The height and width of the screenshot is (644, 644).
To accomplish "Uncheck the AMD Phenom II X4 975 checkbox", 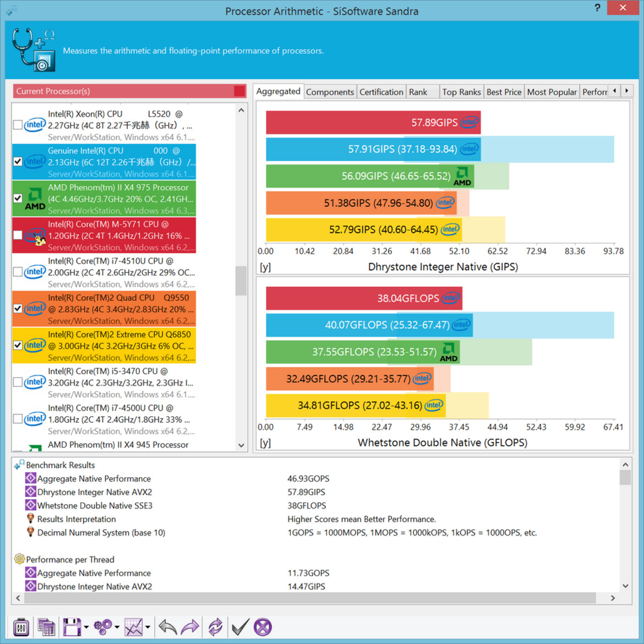I will [x=18, y=198].
